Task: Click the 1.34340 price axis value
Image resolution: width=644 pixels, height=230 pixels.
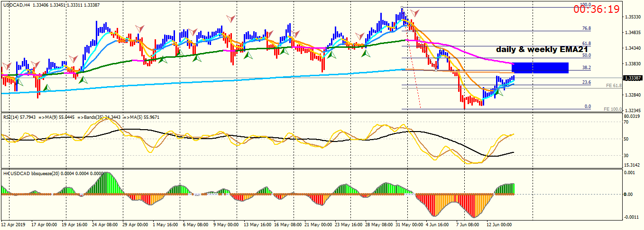Action: [x=633, y=48]
